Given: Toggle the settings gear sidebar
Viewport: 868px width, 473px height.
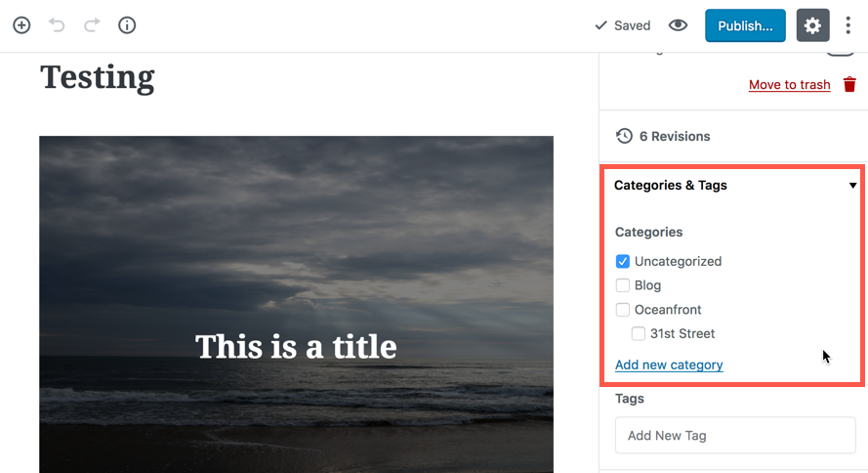Looking at the screenshot, I should pos(812,25).
